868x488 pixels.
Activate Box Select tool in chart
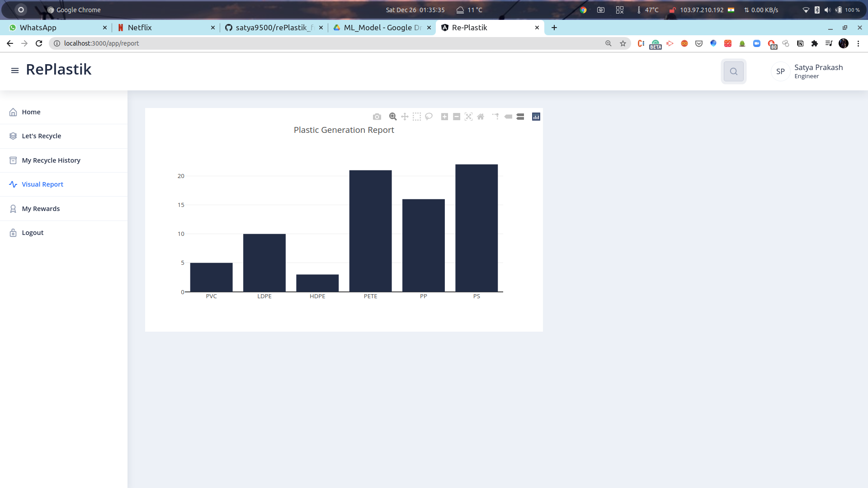417,117
